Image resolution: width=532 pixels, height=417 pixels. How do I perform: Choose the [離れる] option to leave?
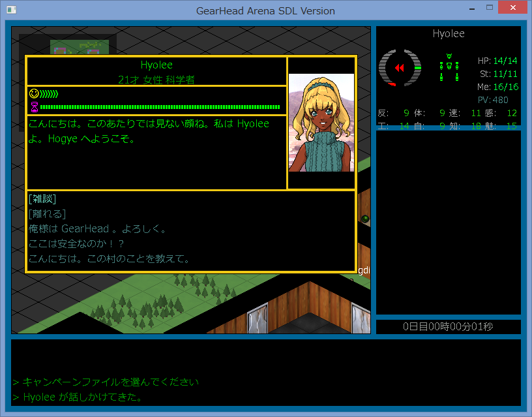(47, 213)
